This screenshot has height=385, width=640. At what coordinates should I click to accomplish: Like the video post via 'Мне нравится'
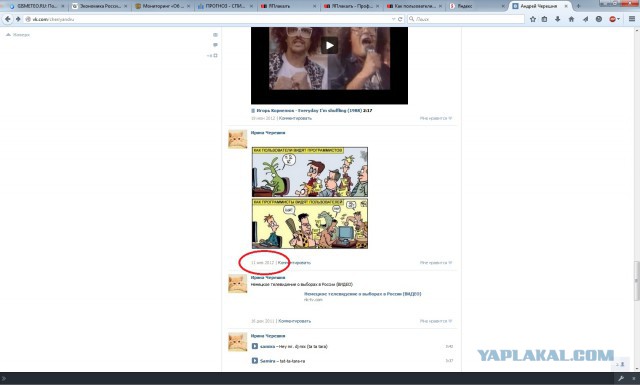(x=436, y=118)
